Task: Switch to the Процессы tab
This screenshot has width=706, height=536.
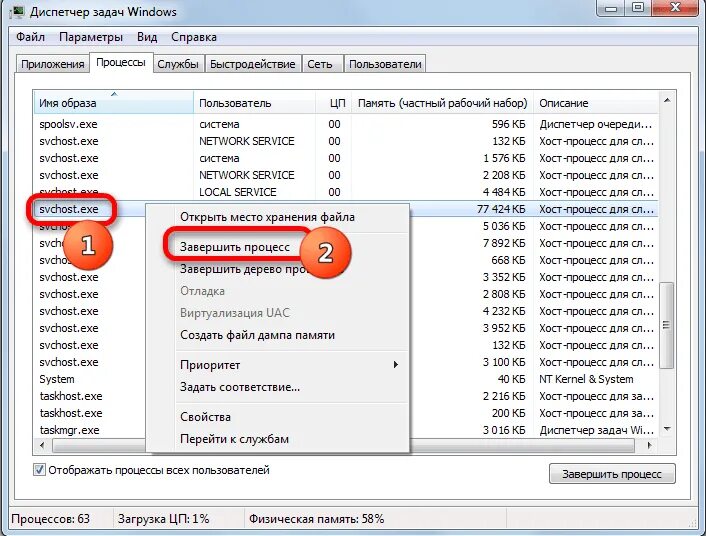Action: (121, 63)
